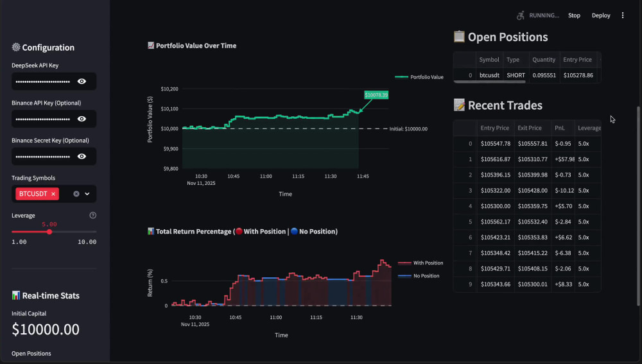Click the Leverage slider handle
Screen dimensions: 642x364
(49, 232)
